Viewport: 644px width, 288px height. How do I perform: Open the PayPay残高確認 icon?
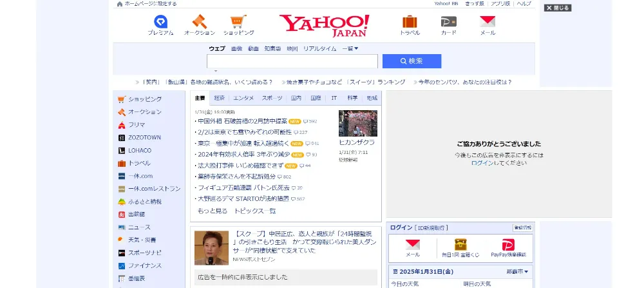click(x=508, y=245)
